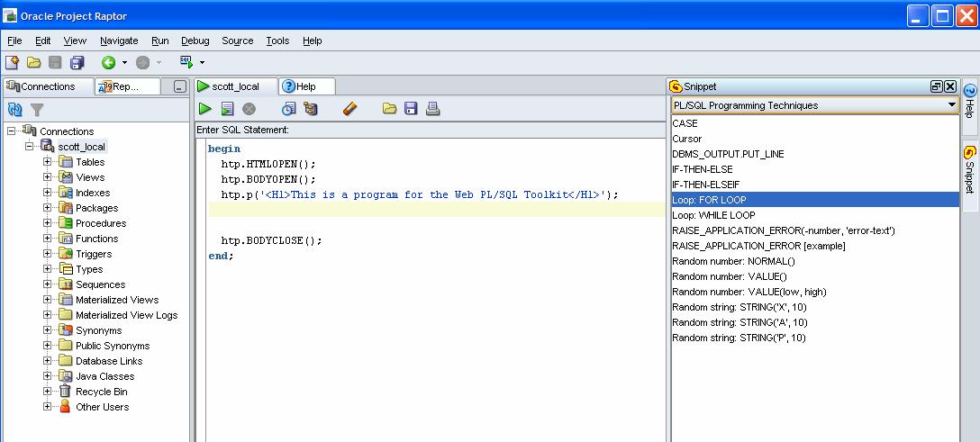Minimize the Connections panel
980x442 pixels.
[x=179, y=87]
